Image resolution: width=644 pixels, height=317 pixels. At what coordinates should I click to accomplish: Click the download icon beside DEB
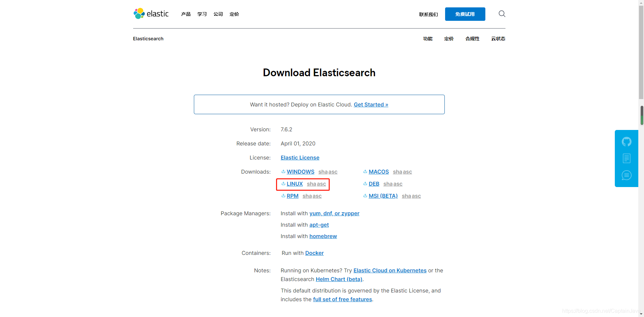(x=365, y=184)
